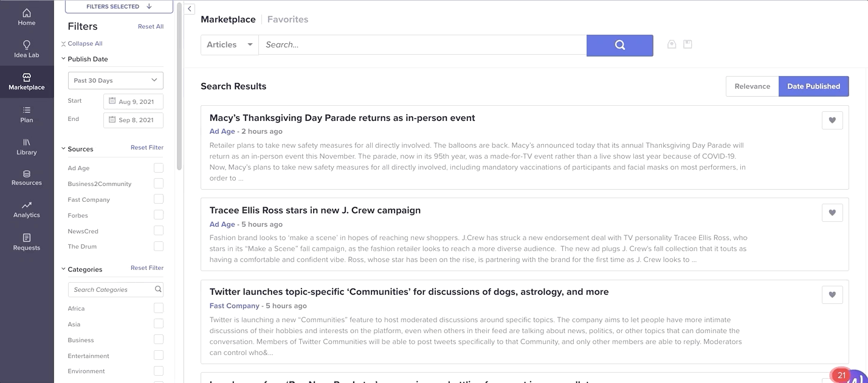868x383 pixels.
Task: Favorite the Macy's Thanksgiving Day Parade article
Action: (x=832, y=120)
